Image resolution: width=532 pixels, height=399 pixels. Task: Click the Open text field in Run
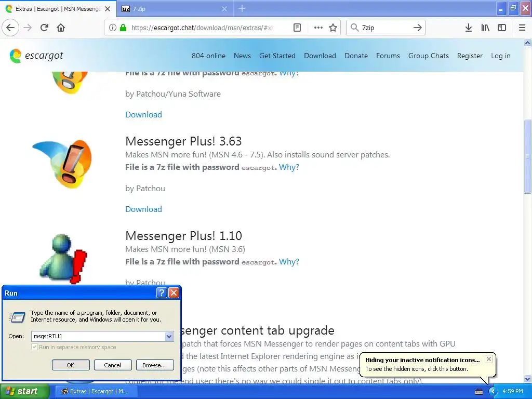[98, 336]
